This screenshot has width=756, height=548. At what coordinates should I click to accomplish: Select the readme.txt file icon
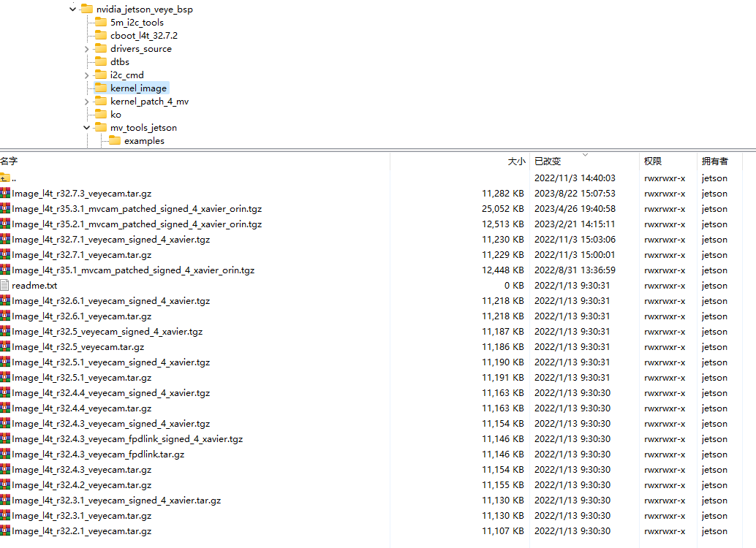click(x=5, y=286)
